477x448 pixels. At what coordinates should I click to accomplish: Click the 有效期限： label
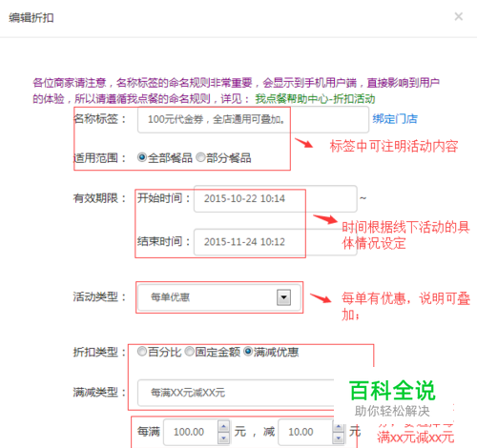[x=100, y=198]
